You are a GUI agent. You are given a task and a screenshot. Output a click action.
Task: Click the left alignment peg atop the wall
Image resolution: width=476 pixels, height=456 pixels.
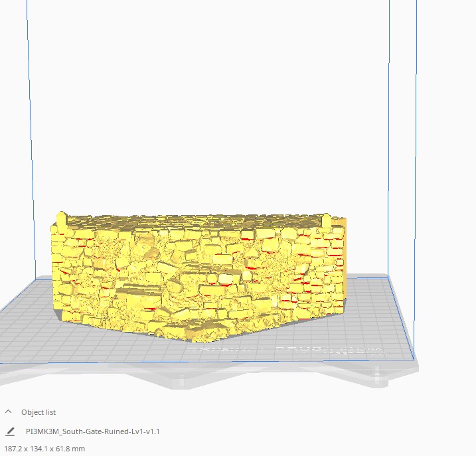(62, 221)
